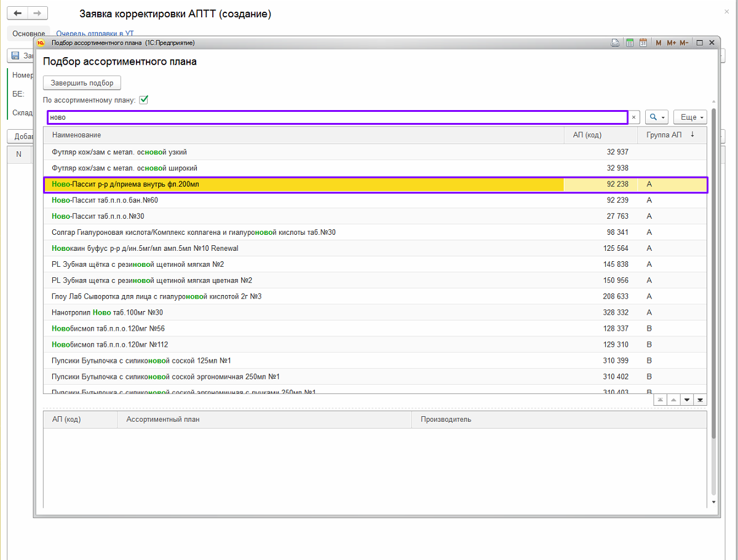Select the 'Новокаин буфус' row
The height and width of the screenshot is (560, 738).
145,248
